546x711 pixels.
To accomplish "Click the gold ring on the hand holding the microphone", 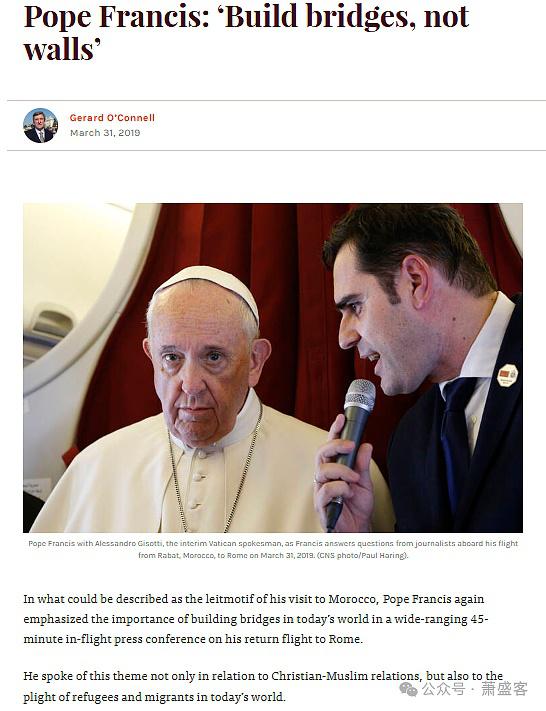I will (x=316, y=479).
